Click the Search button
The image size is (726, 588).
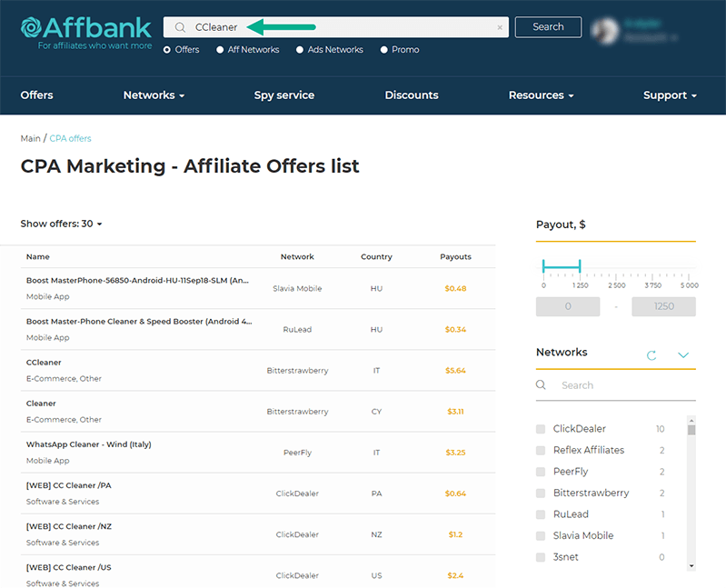coord(548,27)
